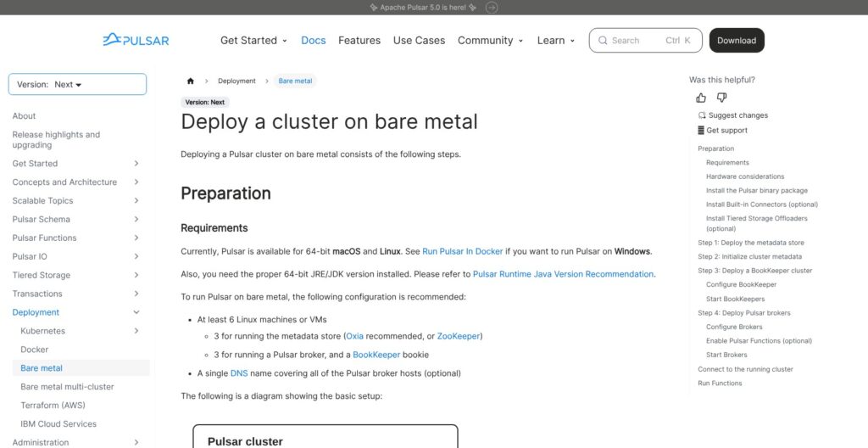Jump to Enable Pulsar Functions (optional)
This screenshot has width=868, height=448.
click(x=759, y=341)
